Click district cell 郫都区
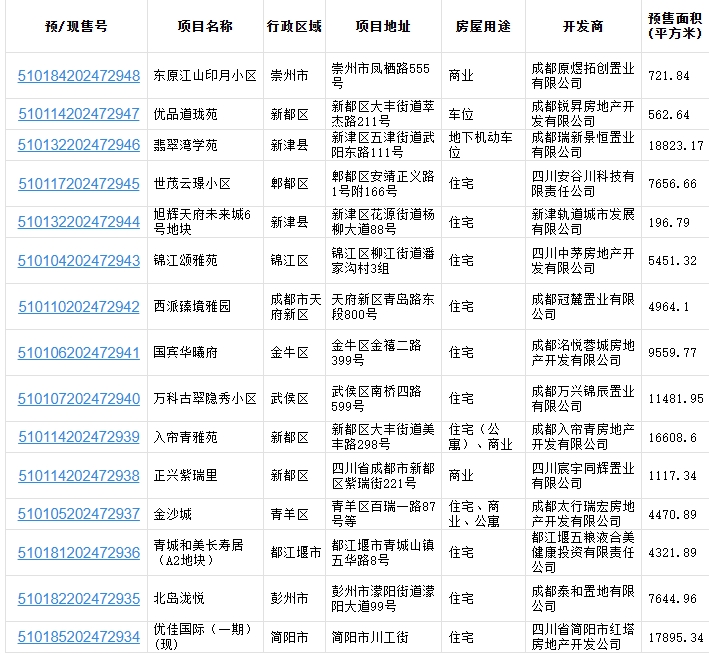Viewport: 709px width, 654px height. [289, 184]
